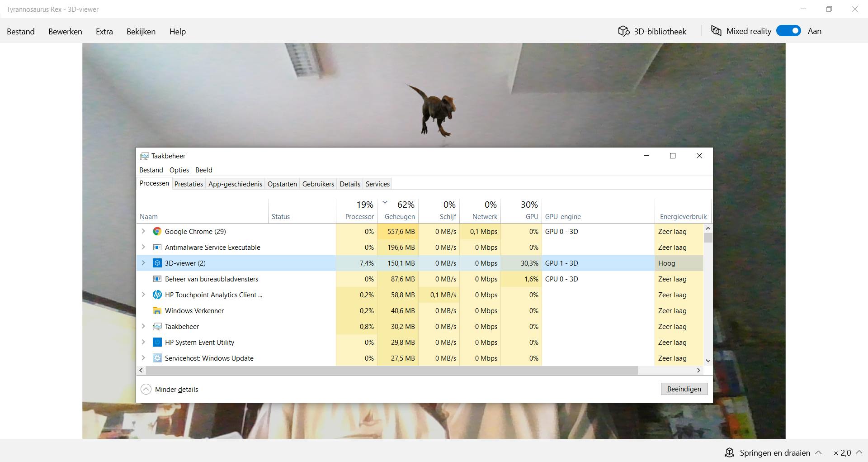The width and height of the screenshot is (868, 462).
Task: Switch to the Services tab
Action: click(377, 184)
